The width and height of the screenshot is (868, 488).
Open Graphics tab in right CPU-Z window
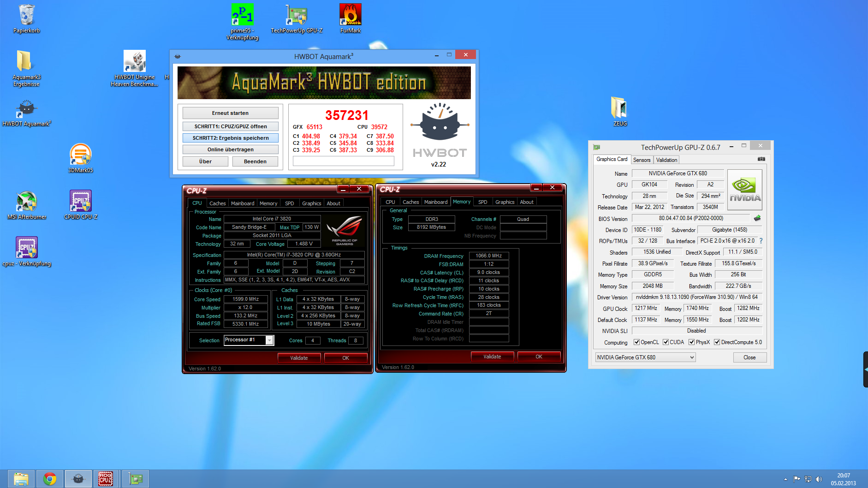click(505, 202)
